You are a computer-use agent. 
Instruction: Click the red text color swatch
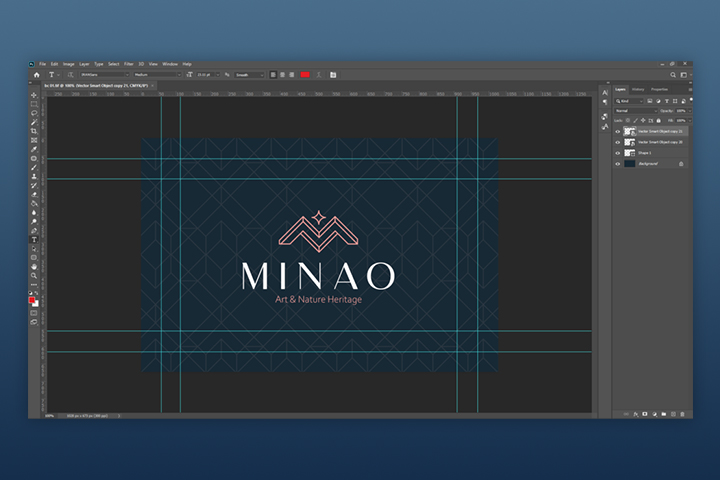305,74
